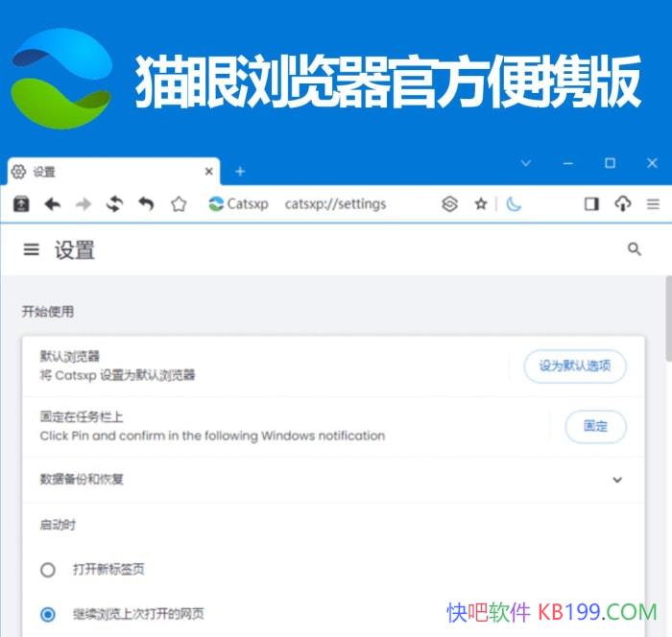Click the home pentagon icon in toolbar

(179, 204)
